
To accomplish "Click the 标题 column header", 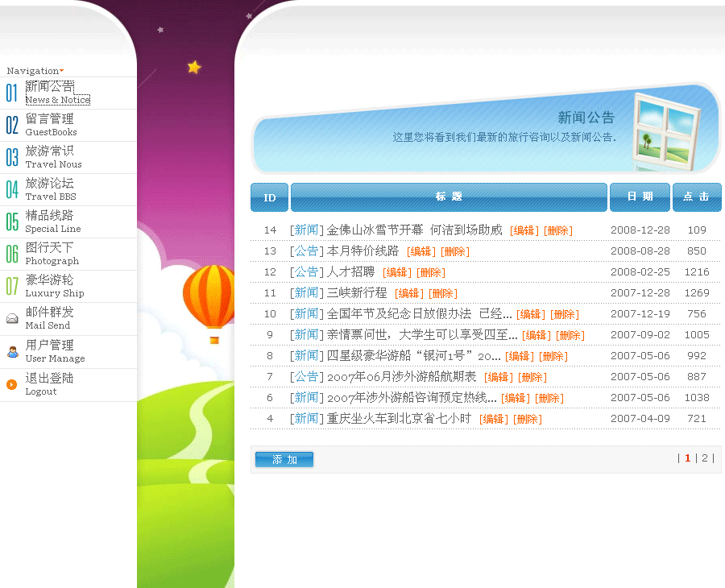I will click(x=449, y=197).
